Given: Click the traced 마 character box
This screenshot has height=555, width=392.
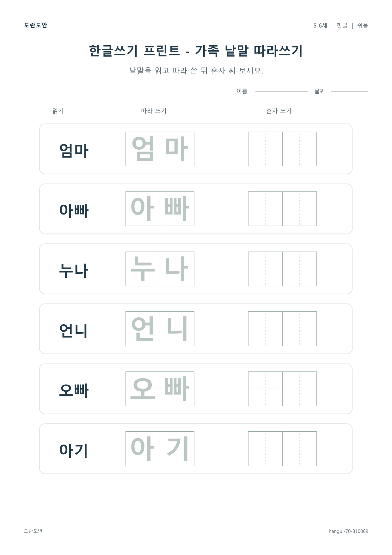Looking at the screenshot, I should [177, 149].
